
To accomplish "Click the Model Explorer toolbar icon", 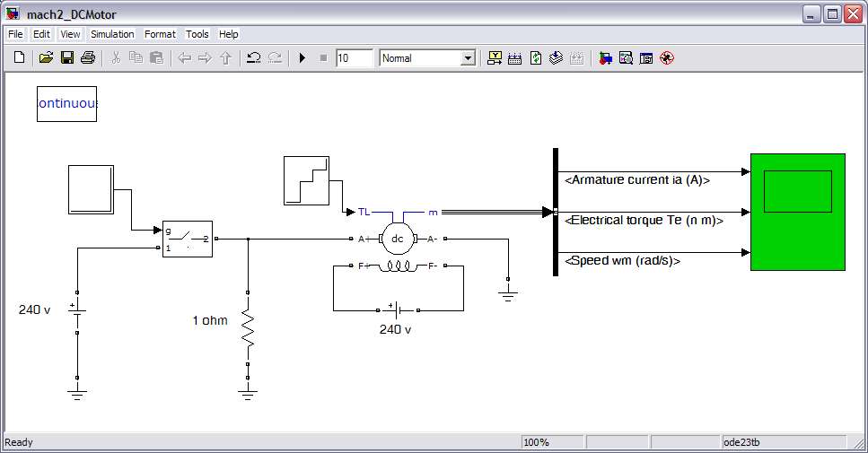I will 626,58.
